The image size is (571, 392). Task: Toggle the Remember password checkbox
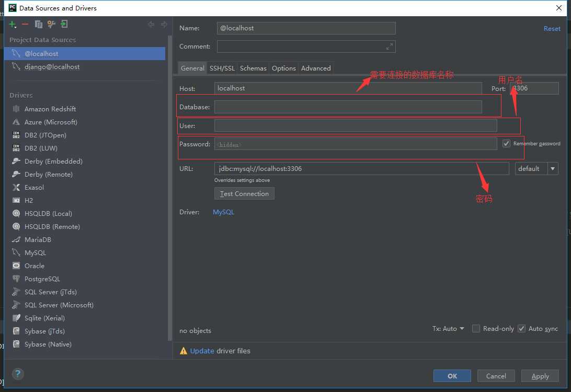(x=506, y=143)
